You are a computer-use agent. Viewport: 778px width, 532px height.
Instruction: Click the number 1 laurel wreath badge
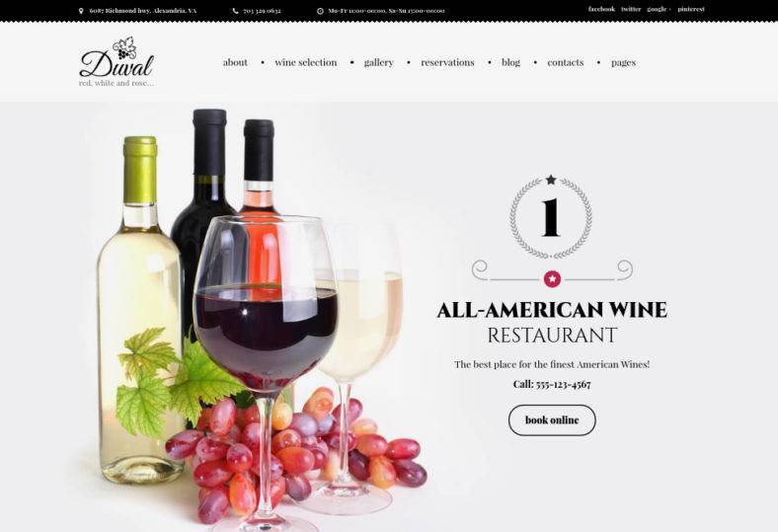[x=551, y=217]
